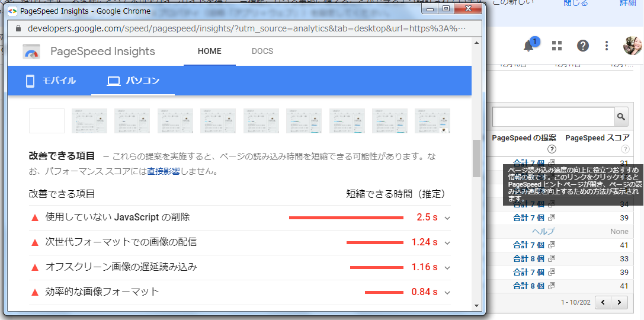This screenshot has width=644, height=320.
Task: Click the None score cell
Action: click(619, 231)
